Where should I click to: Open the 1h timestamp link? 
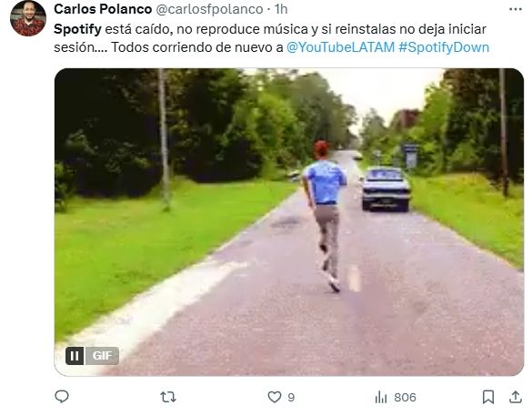[281, 9]
